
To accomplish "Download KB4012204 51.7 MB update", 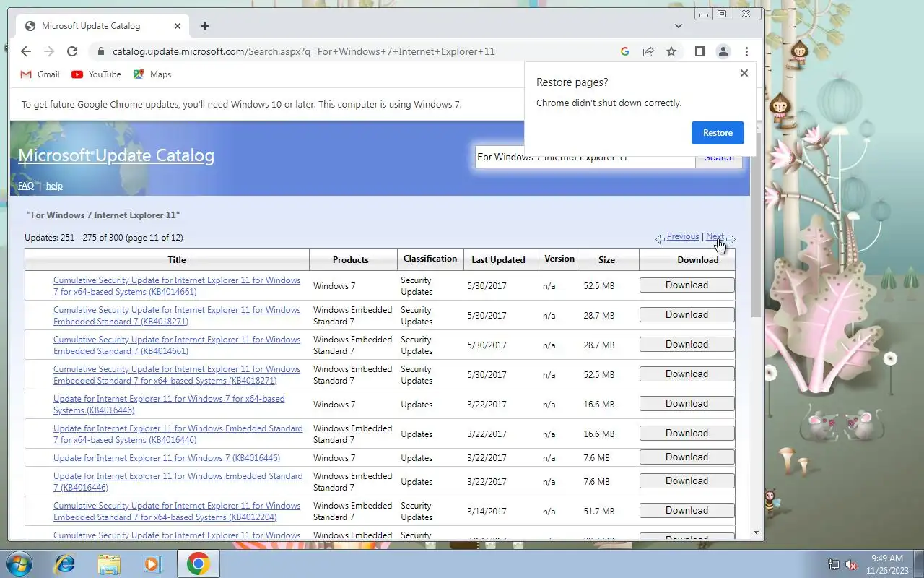I will (687, 510).
